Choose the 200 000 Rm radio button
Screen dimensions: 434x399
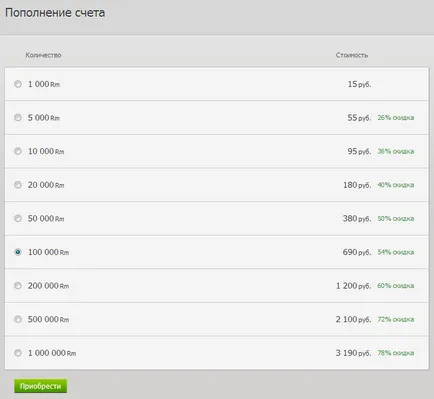pos(18,286)
